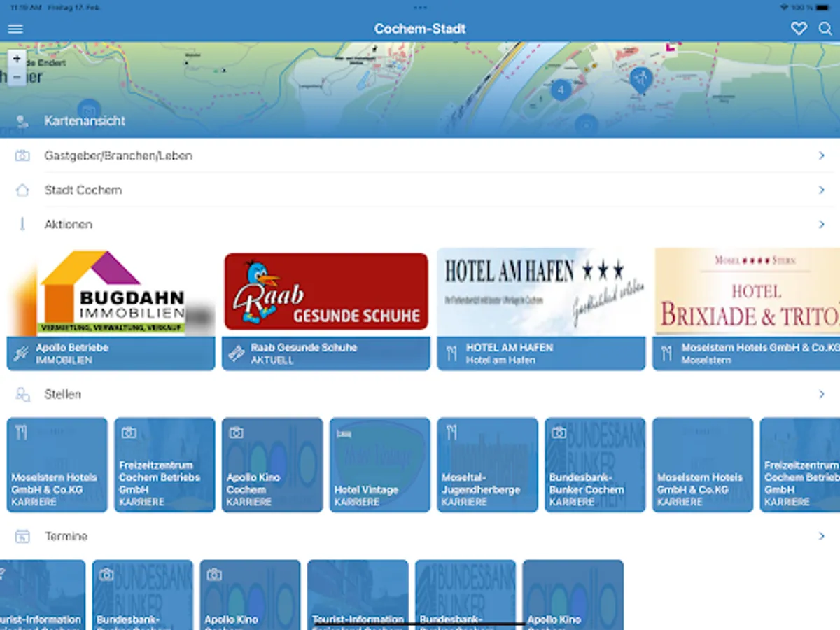
Task: Select Moselstern Hotels Moselstern label
Action: 746,353
